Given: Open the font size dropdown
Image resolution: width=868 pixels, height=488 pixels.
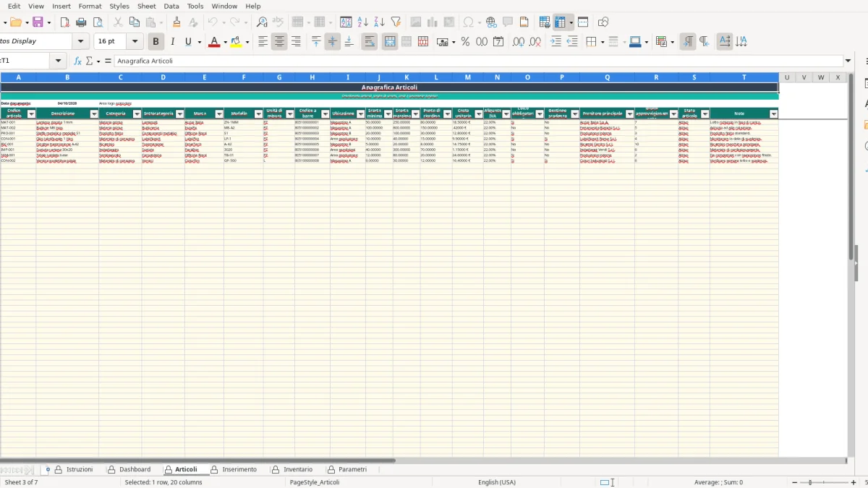Looking at the screenshot, I should pyautogui.click(x=135, y=42).
